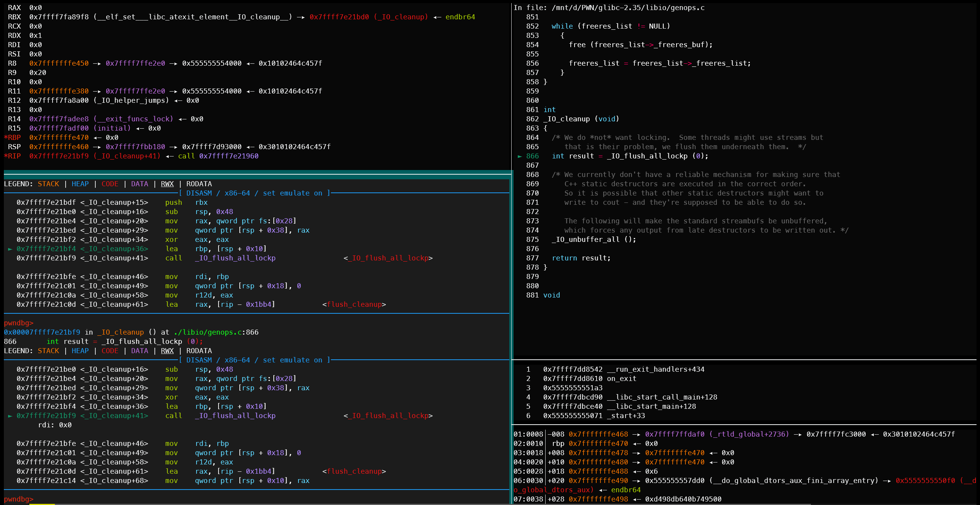Click the arrow marker at _IO_cleanup+36 in upper disassembly
The image size is (980, 505).
[10, 249]
